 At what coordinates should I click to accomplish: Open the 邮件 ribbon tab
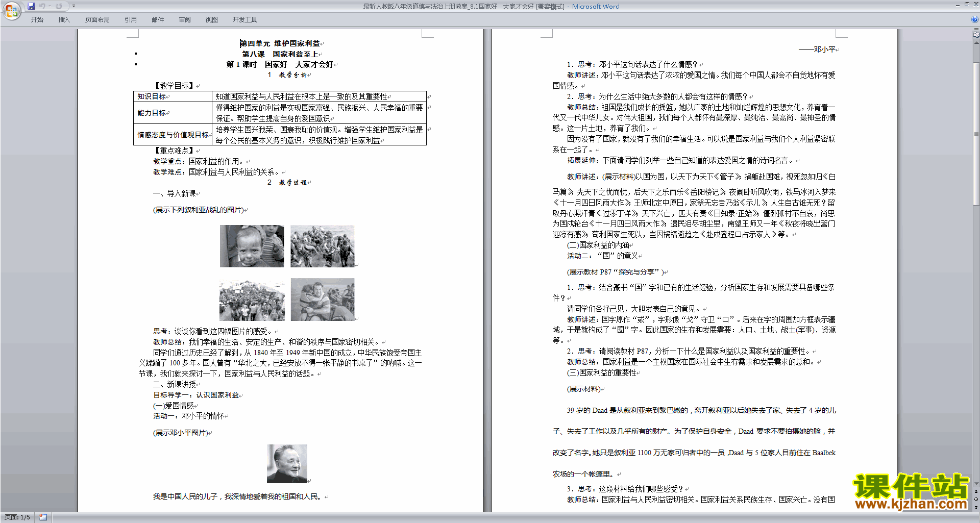pyautogui.click(x=158, y=20)
